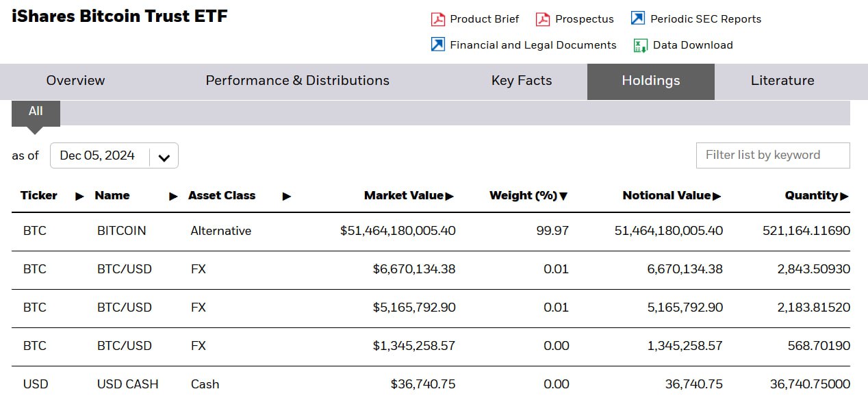Screen dimensions: 868x413
Task: Sort by Ticker column arrow
Action: click(x=79, y=197)
